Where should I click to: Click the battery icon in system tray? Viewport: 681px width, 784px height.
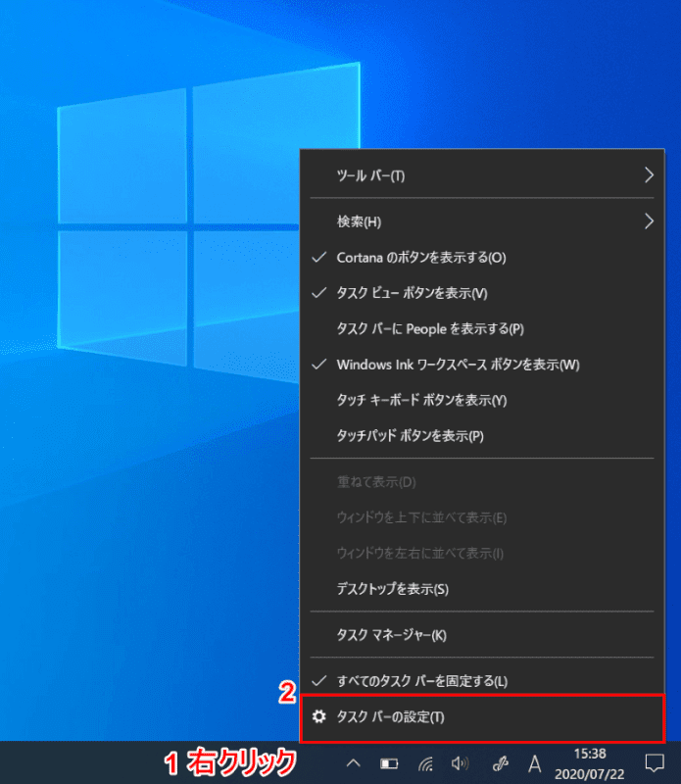click(389, 763)
